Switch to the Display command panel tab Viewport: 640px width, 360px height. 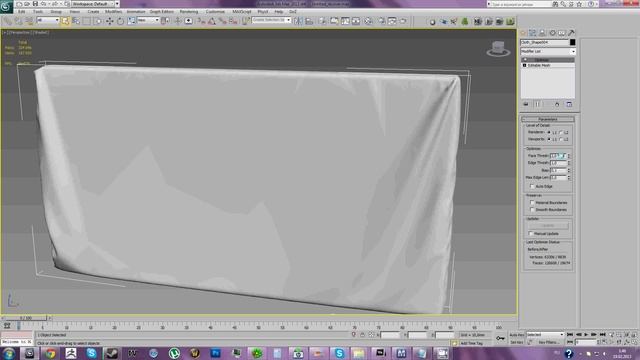(562, 33)
